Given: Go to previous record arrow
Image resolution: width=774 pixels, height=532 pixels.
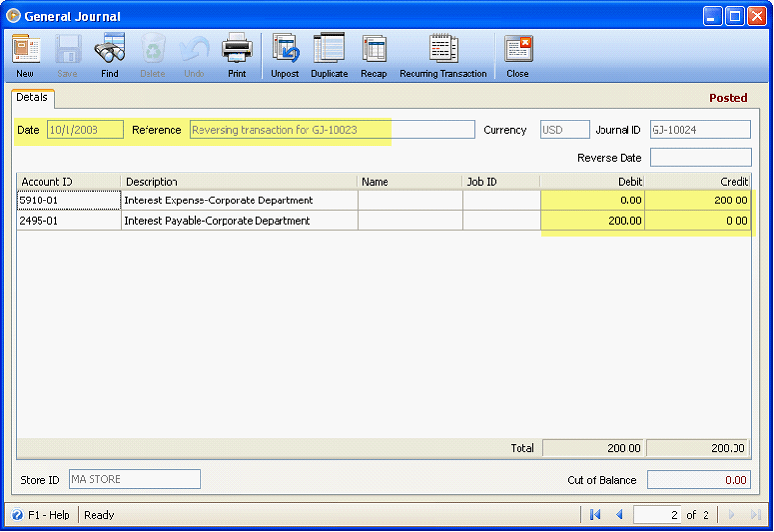Looking at the screenshot, I should [619, 515].
